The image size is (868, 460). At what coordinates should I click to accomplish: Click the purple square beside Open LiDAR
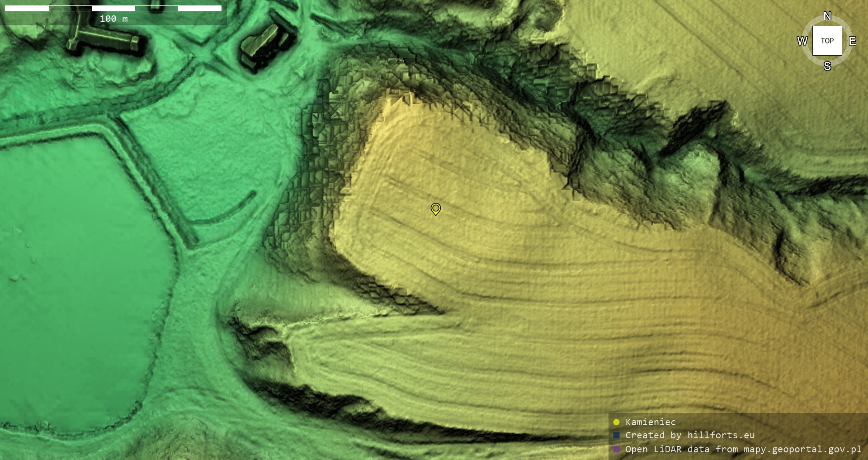pos(616,449)
